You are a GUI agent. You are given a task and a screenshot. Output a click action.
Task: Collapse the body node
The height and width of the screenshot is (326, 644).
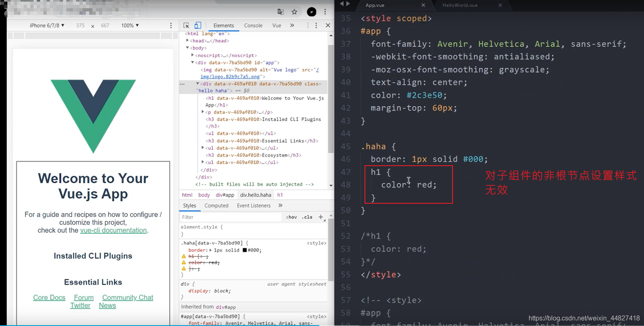coord(187,48)
